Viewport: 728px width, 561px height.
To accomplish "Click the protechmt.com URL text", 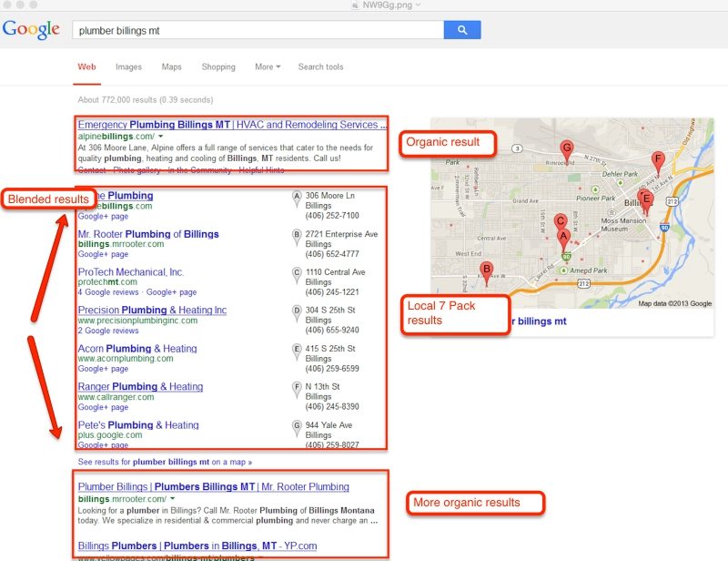I will [x=107, y=282].
